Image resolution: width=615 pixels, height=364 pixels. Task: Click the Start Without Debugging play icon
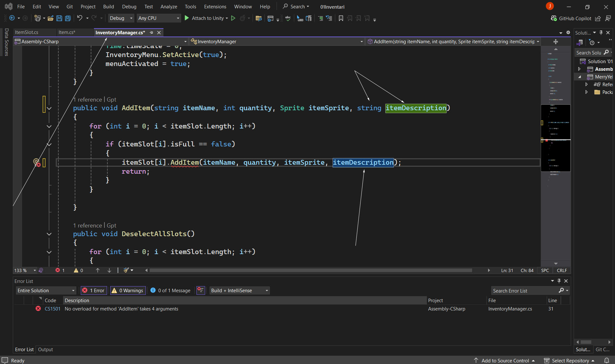point(233,18)
